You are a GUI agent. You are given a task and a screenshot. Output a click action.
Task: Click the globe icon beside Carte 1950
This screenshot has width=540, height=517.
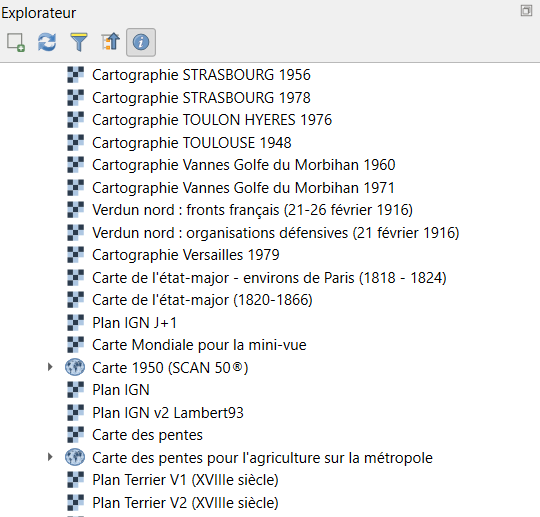point(75,367)
